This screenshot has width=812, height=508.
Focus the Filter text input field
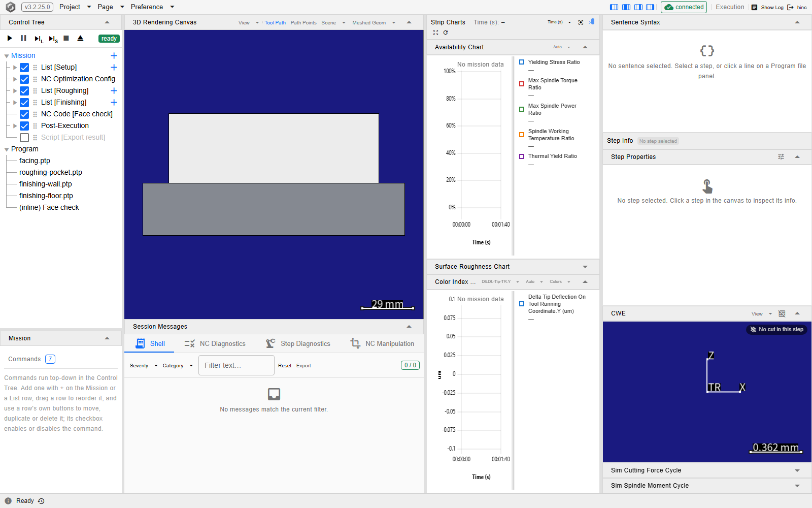(236, 365)
